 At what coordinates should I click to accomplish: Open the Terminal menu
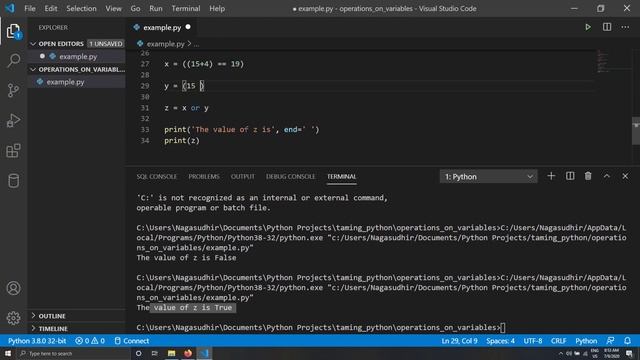click(186, 8)
